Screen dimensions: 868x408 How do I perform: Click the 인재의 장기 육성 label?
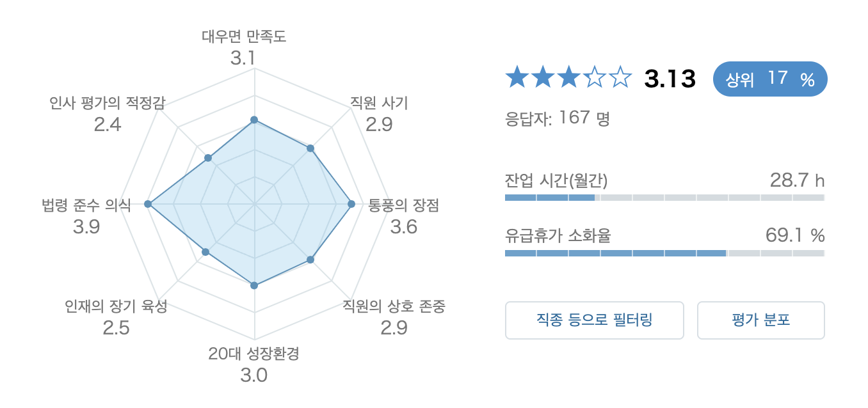[x=116, y=306]
